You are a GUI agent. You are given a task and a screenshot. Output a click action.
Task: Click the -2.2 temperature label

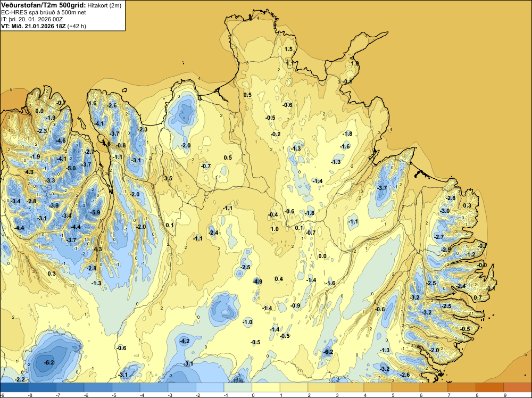click(20, 379)
